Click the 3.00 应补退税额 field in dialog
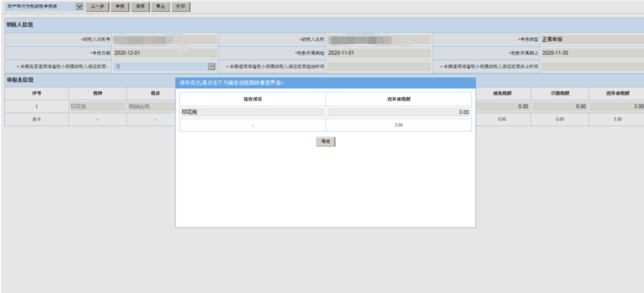The width and height of the screenshot is (644, 293). coord(398,112)
